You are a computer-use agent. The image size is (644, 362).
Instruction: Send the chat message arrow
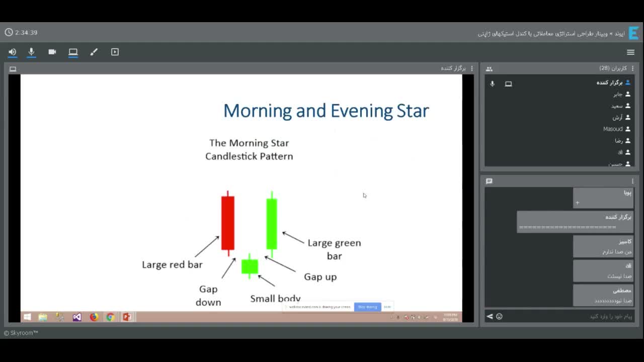click(490, 316)
